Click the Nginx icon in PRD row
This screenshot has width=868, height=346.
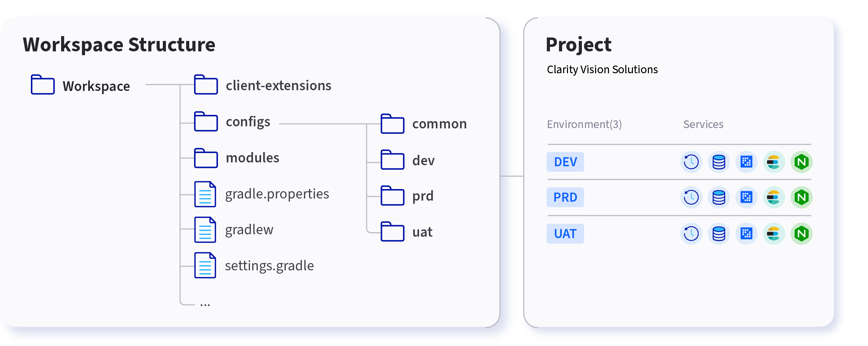pos(801,197)
